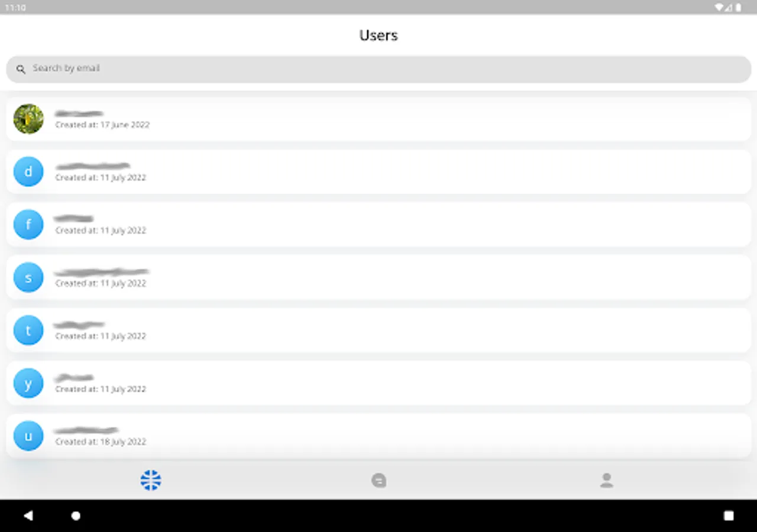The height and width of the screenshot is (532, 757).
Task: Open the globe users tab icon
Action: coord(151,480)
